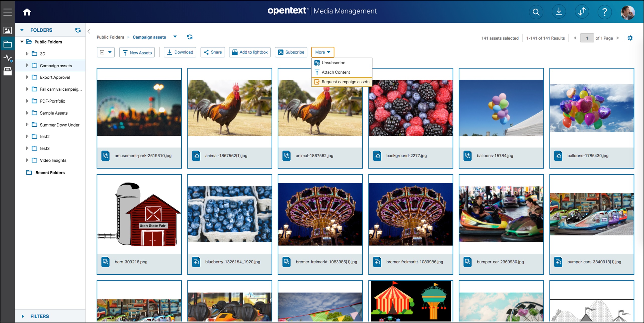Click the Download button in toolbar
The height and width of the screenshot is (323, 644).
(180, 52)
